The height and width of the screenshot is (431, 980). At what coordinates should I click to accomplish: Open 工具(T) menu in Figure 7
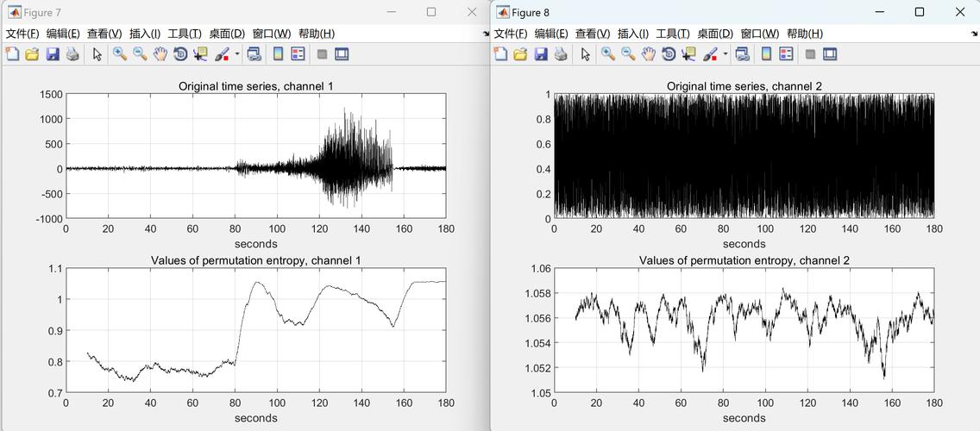click(x=185, y=34)
